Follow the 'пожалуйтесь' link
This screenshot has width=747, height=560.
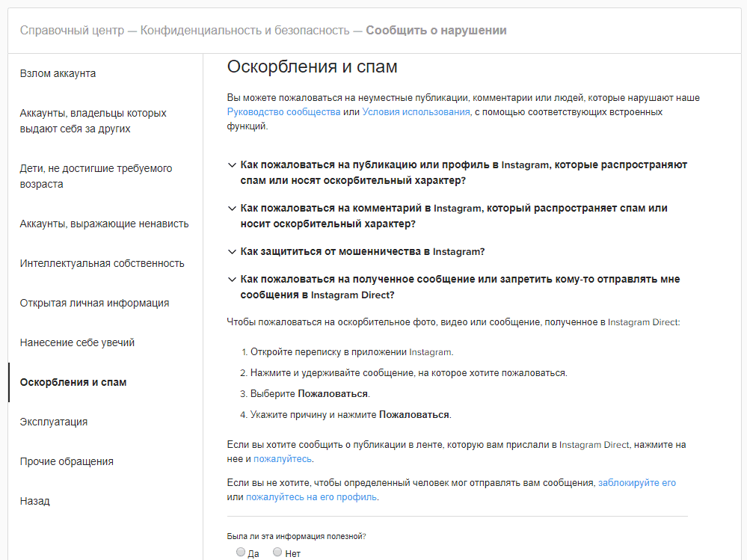(x=283, y=459)
